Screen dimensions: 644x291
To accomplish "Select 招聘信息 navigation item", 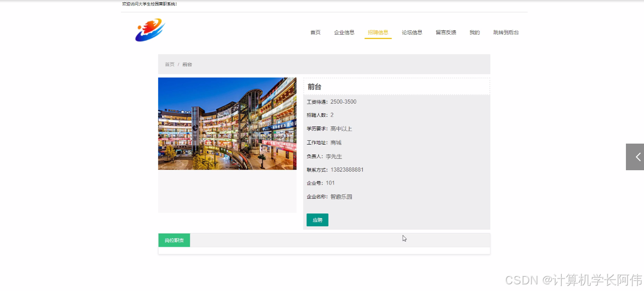I will [378, 32].
